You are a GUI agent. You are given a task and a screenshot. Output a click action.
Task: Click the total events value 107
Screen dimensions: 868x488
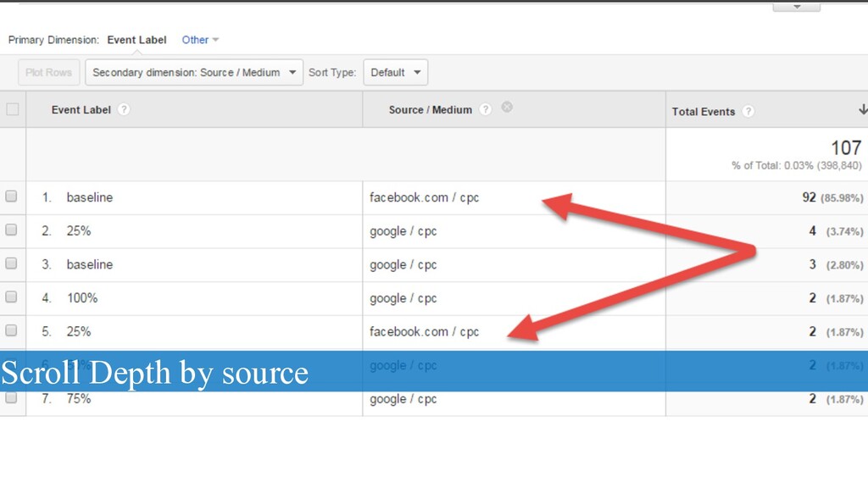846,147
